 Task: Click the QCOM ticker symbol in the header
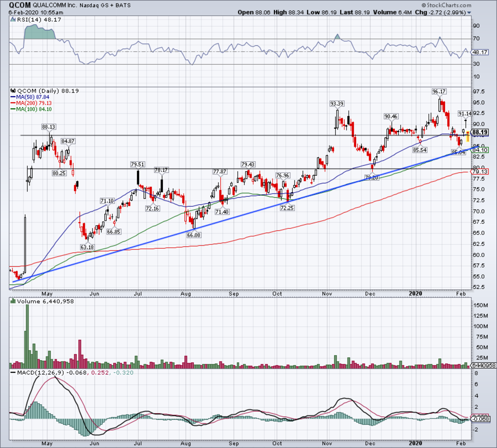pos(19,5)
